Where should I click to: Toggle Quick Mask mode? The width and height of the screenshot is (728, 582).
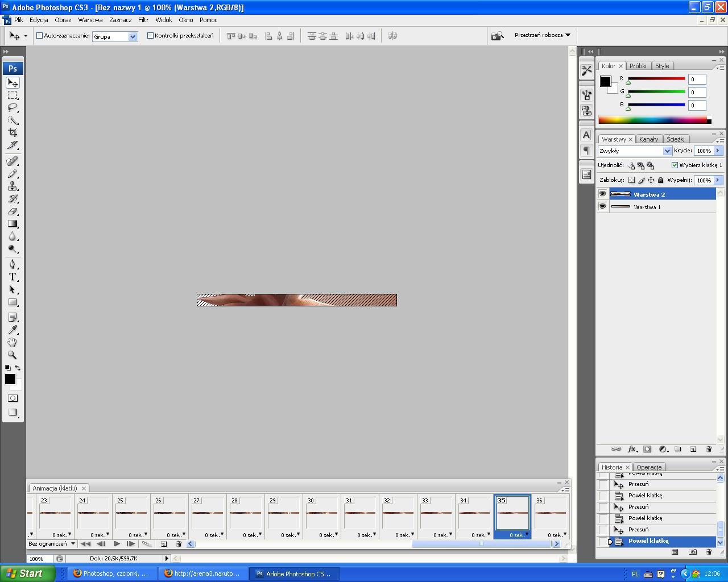13,398
